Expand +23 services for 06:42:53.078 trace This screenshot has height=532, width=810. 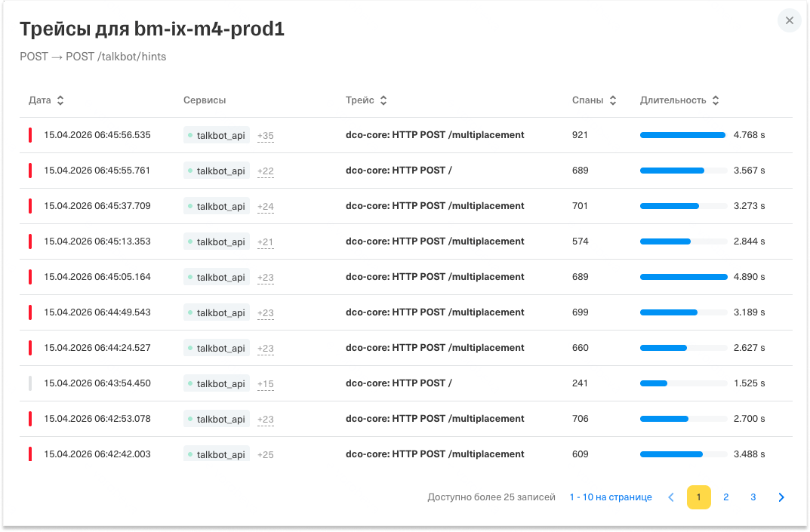(266, 420)
